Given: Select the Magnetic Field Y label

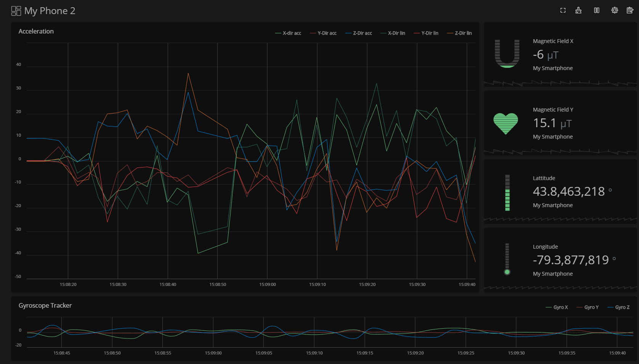Looking at the screenshot, I should pyautogui.click(x=553, y=110).
